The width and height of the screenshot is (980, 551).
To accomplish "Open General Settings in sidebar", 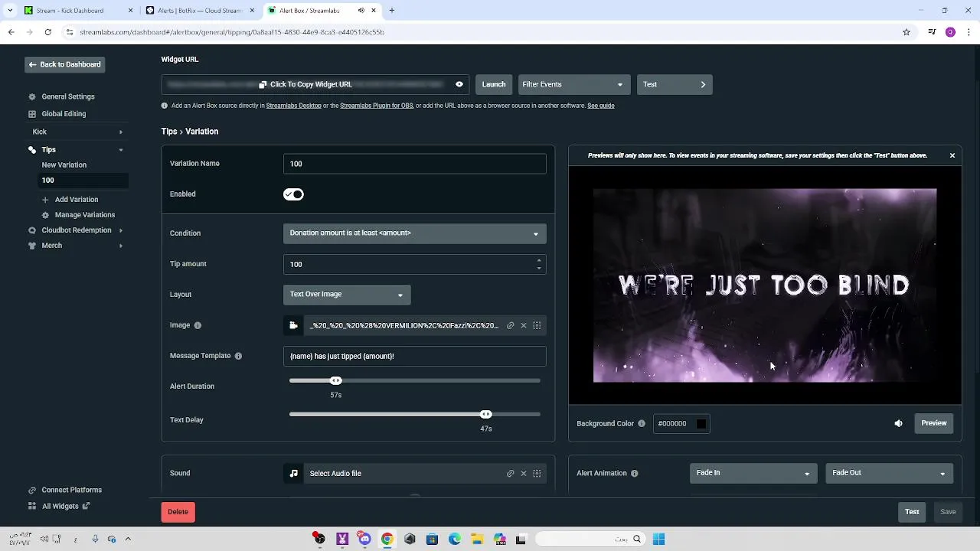I will [x=68, y=96].
